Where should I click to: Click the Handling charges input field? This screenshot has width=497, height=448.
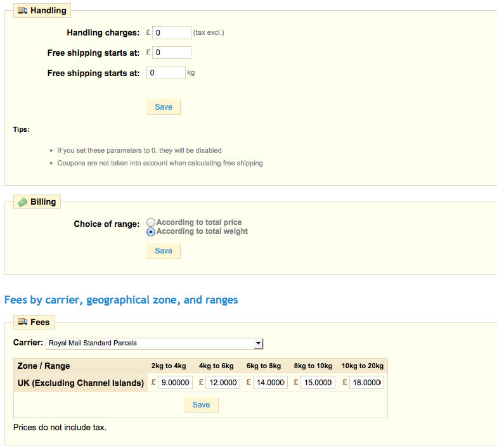click(171, 32)
